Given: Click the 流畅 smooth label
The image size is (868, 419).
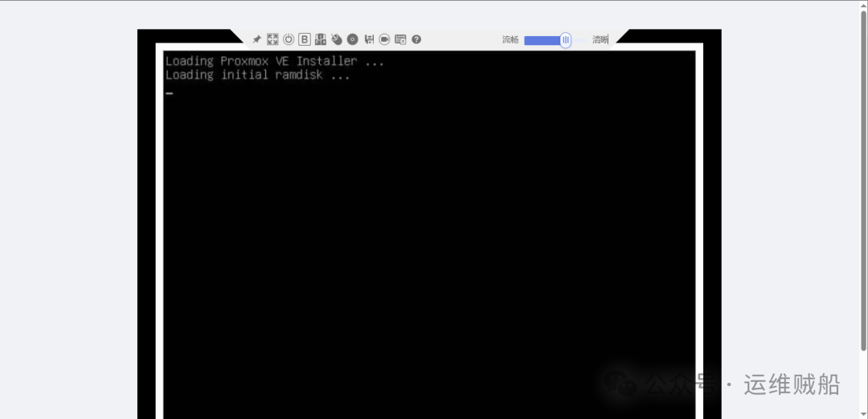Looking at the screenshot, I should click(x=510, y=40).
